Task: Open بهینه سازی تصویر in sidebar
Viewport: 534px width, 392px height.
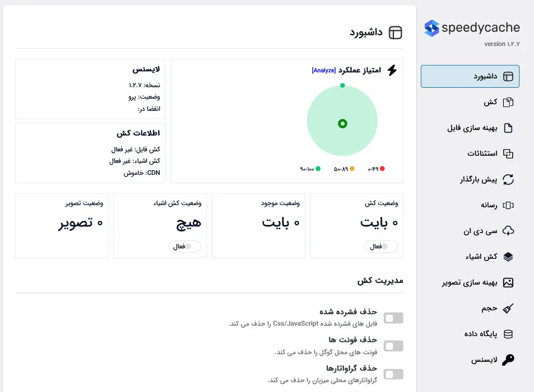Action: (x=470, y=282)
